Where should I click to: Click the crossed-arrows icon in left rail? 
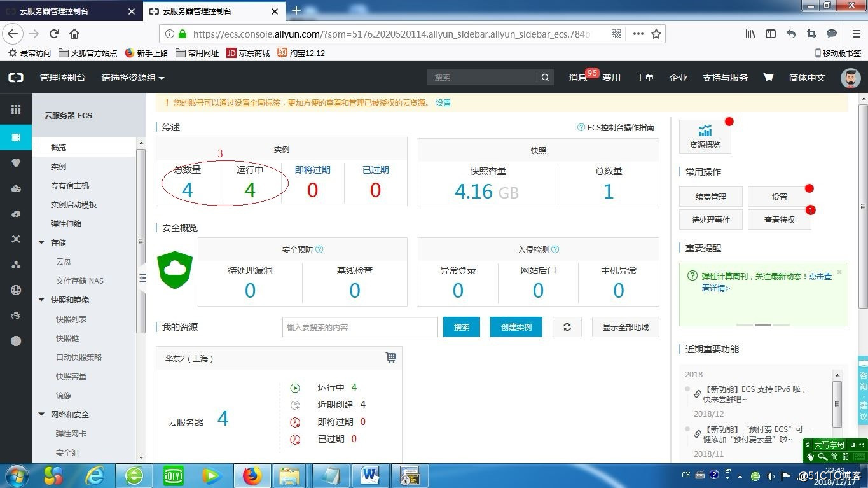click(x=16, y=239)
